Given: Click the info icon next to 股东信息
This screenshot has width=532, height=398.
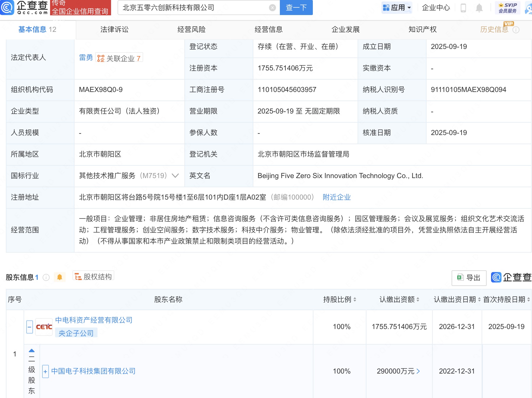Looking at the screenshot, I should coord(46,277).
